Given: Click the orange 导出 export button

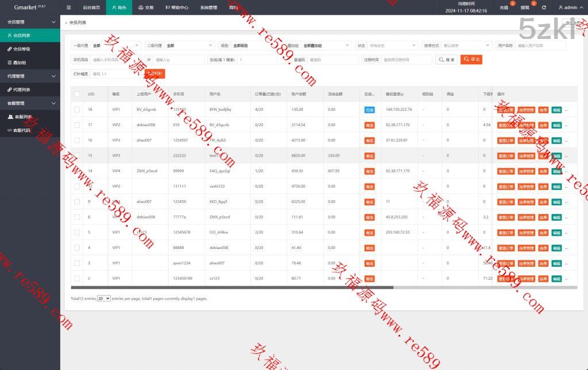Looking at the screenshot, I should (471, 60).
